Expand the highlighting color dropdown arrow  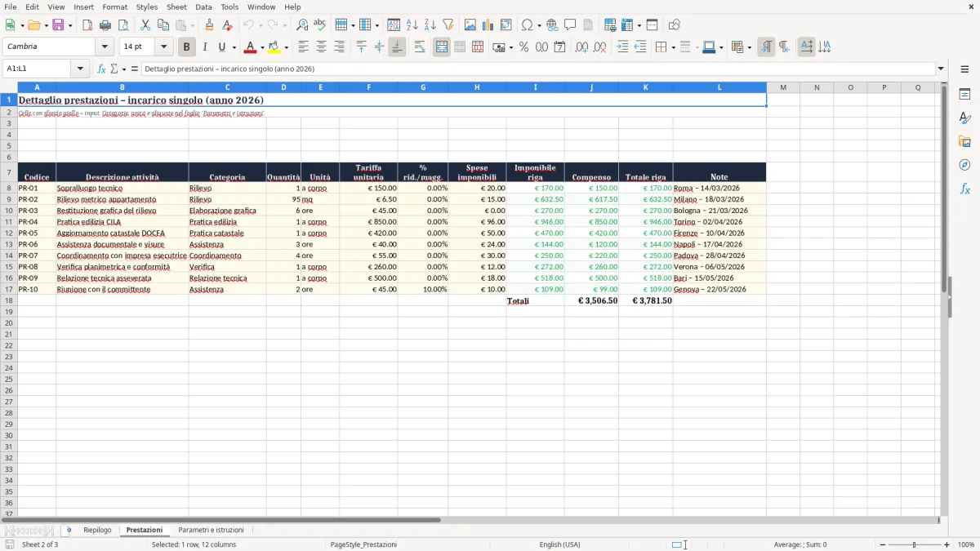[287, 47]
